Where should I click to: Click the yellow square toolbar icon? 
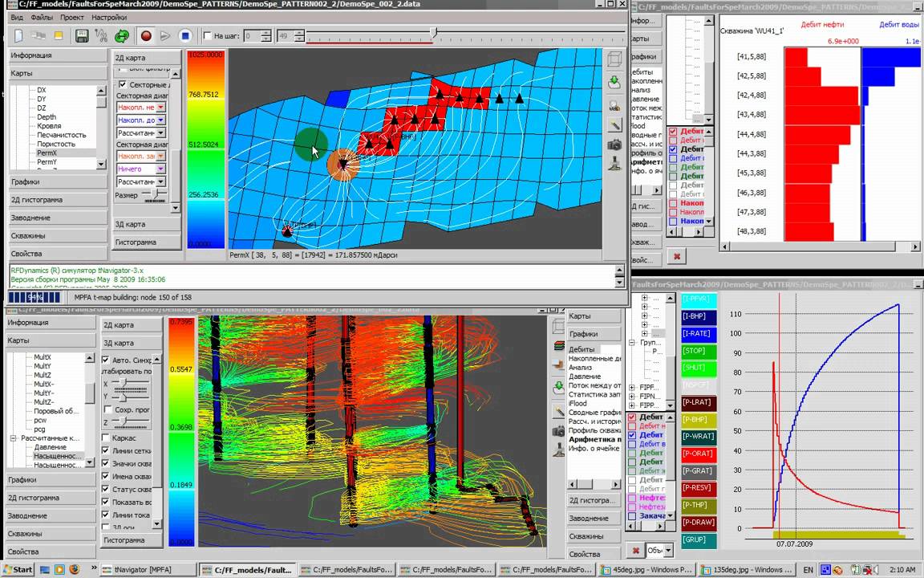[x=59, y=36]
